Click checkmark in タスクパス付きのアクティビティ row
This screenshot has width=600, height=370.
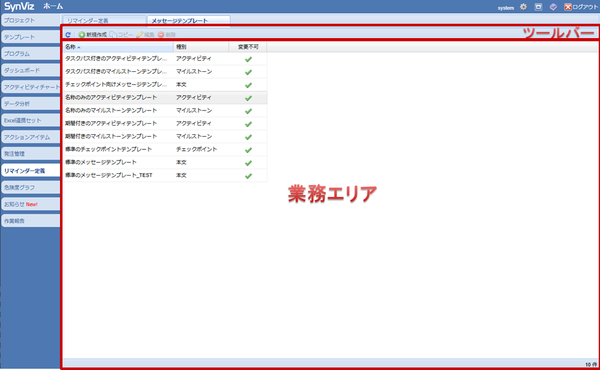click(248, 59)
